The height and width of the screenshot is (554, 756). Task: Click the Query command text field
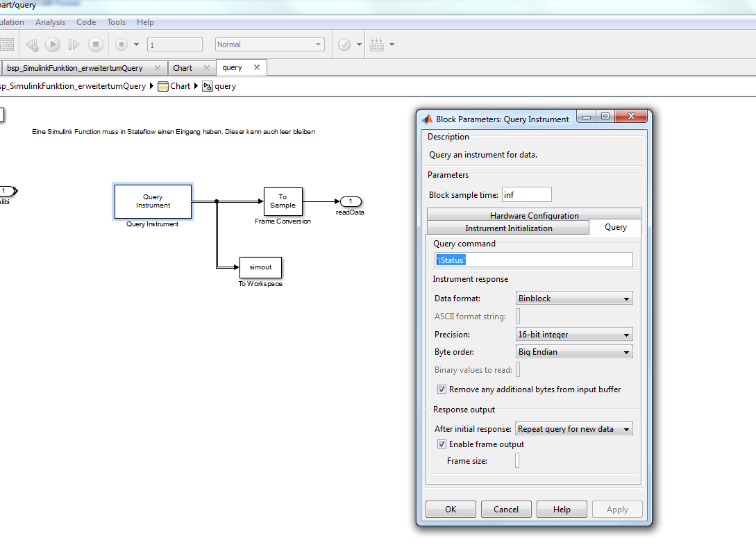[x=533, y=260]
